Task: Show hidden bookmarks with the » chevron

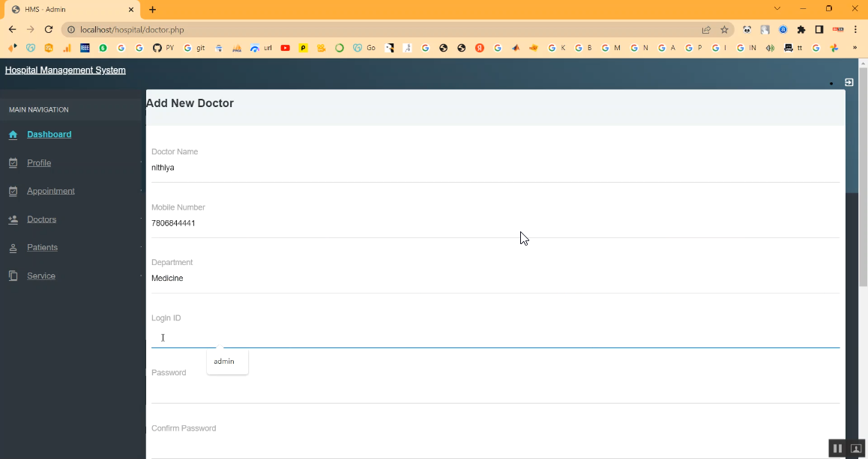Action: [855, 48]
